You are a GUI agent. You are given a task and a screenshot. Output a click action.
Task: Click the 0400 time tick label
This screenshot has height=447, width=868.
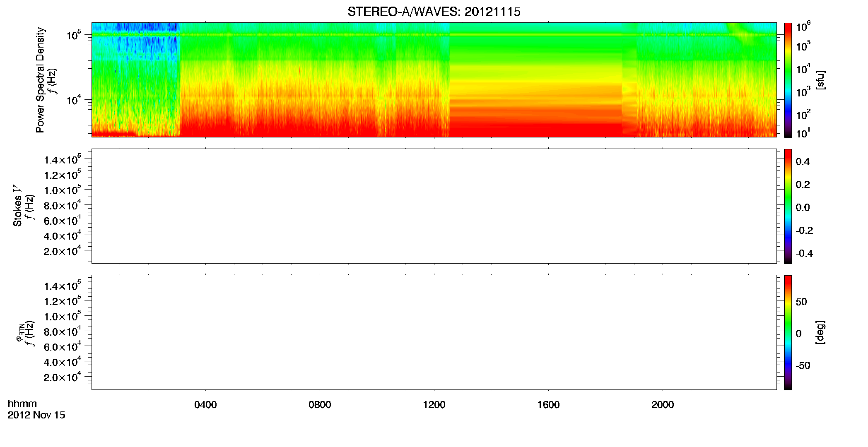click(205, 405)
